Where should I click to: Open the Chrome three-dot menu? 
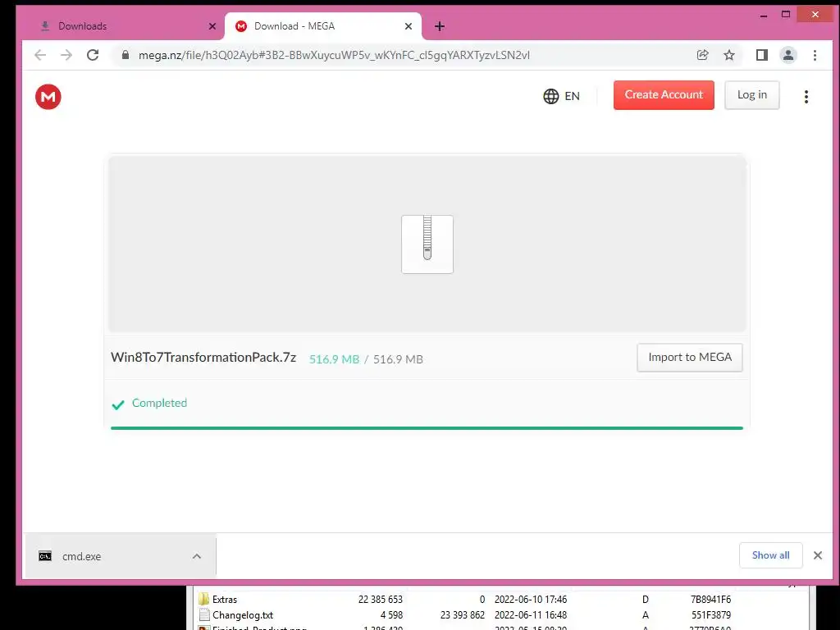coord(815,55)
